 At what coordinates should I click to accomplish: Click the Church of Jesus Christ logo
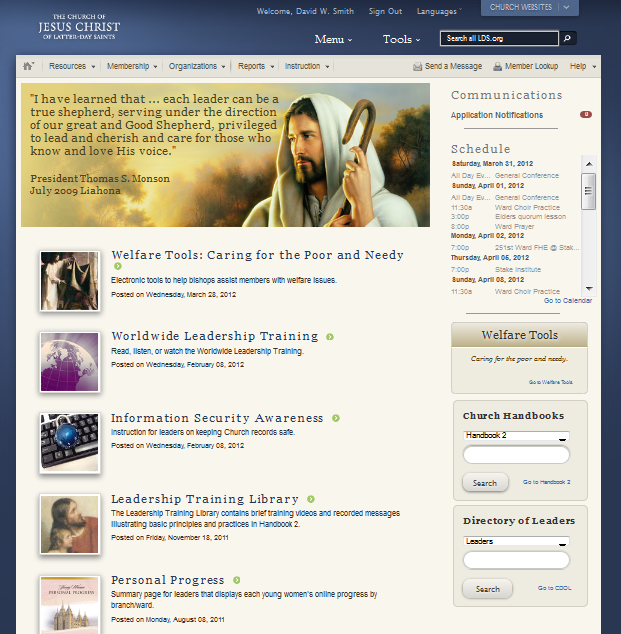[x=79, y=27]
